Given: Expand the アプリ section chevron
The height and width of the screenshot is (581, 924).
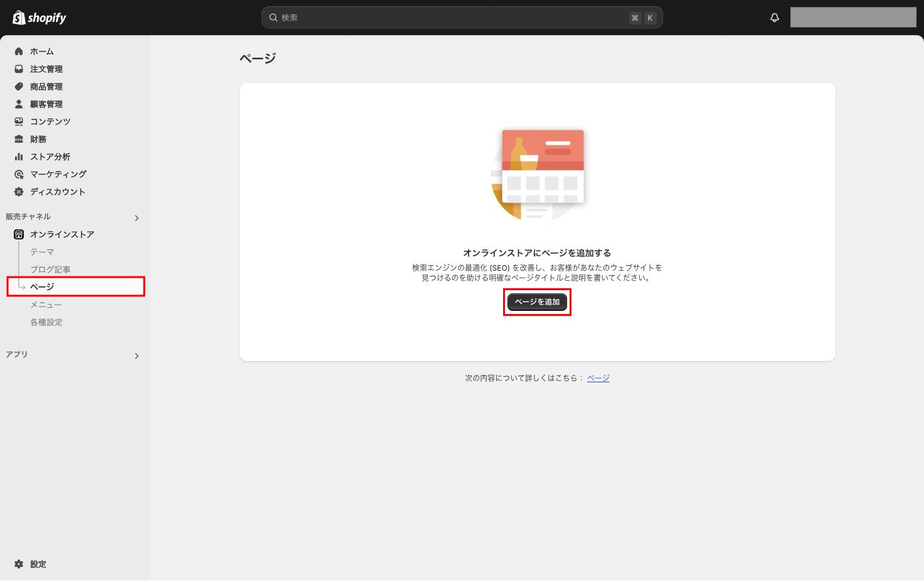Looking at the screenshot, I should click(x=137, y=355).
